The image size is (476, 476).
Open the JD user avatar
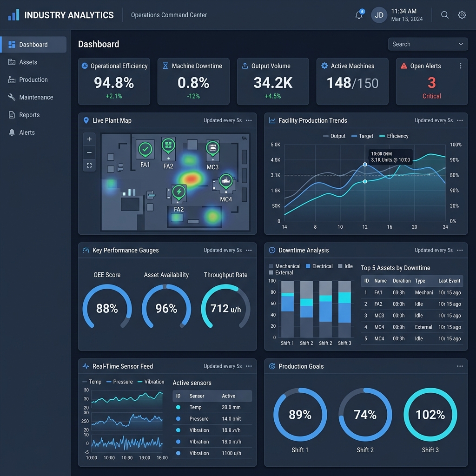(379, 15)
